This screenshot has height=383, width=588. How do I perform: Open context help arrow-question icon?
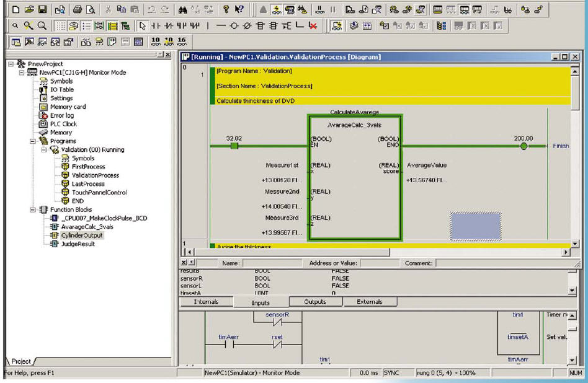pyautogui.click(x=239, y=9)
